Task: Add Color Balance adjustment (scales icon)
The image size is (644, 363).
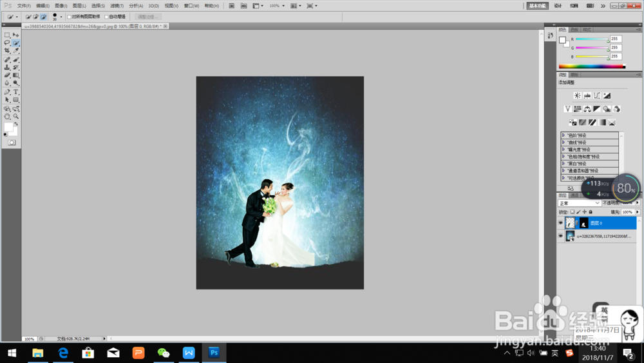Action: [x=587, y=109]
